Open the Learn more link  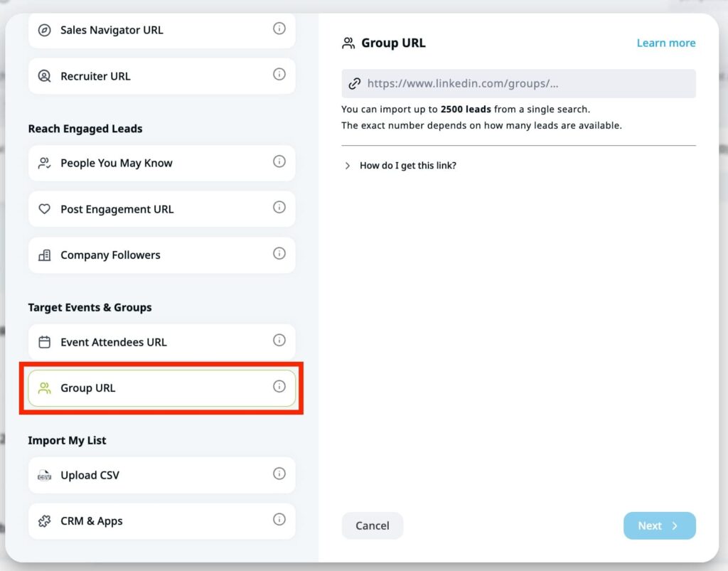click(x=665, y=43)
